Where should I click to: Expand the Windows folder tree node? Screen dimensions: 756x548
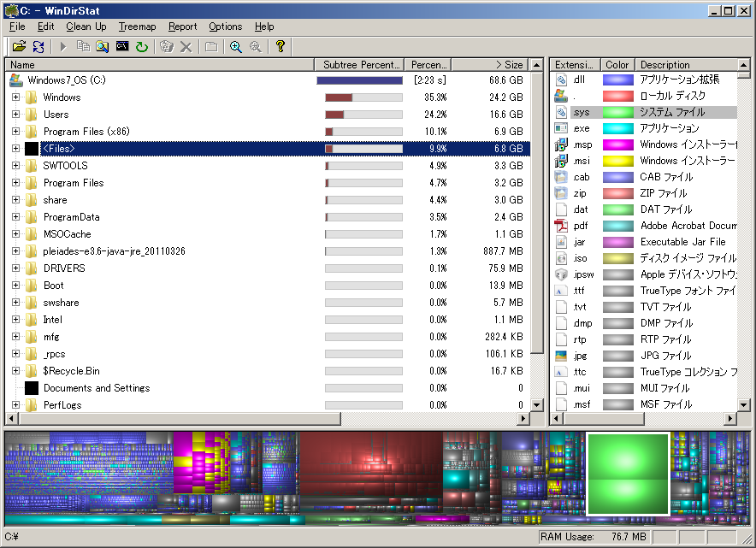tap(15, 97)
